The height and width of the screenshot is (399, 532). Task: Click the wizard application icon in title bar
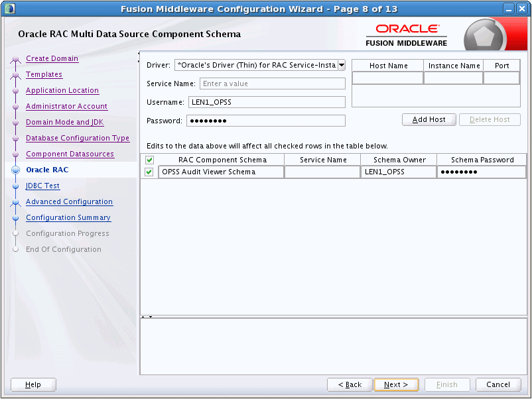tap(10, 9)
